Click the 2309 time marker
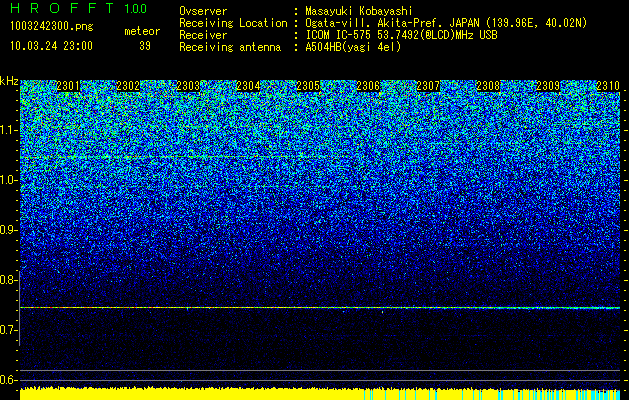Image resolution: width=629 pixels, height=400 pixels. (548, 86)
